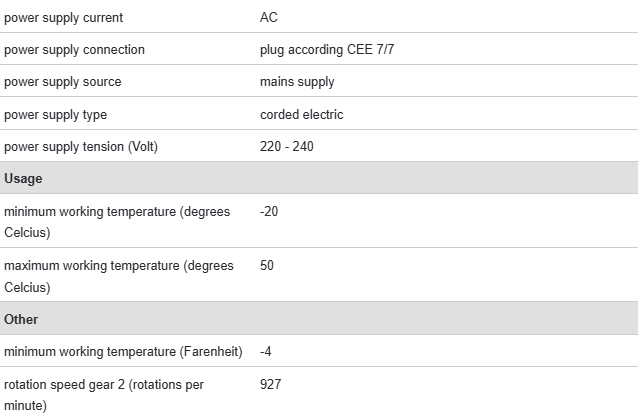Image resolution: width=638 pixels, height=420 pixels.
Task: Select the "AC" current value
Action: [x=269, y=18]
